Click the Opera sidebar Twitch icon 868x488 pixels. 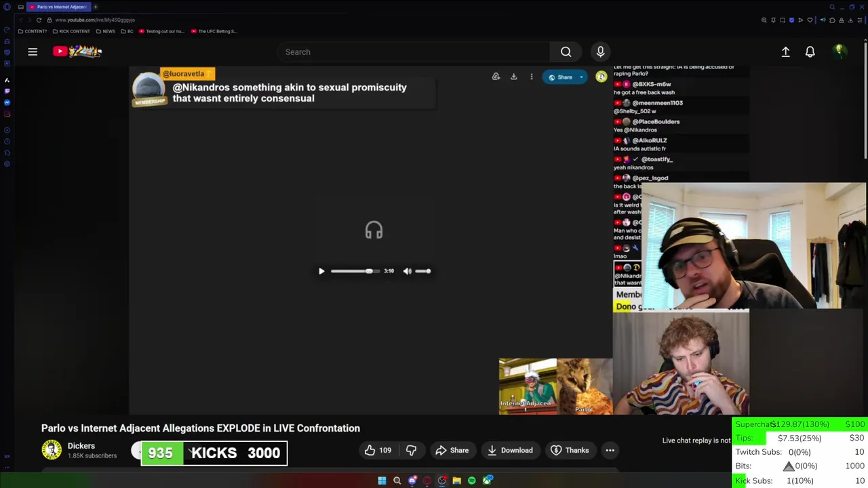coord(7,91)
